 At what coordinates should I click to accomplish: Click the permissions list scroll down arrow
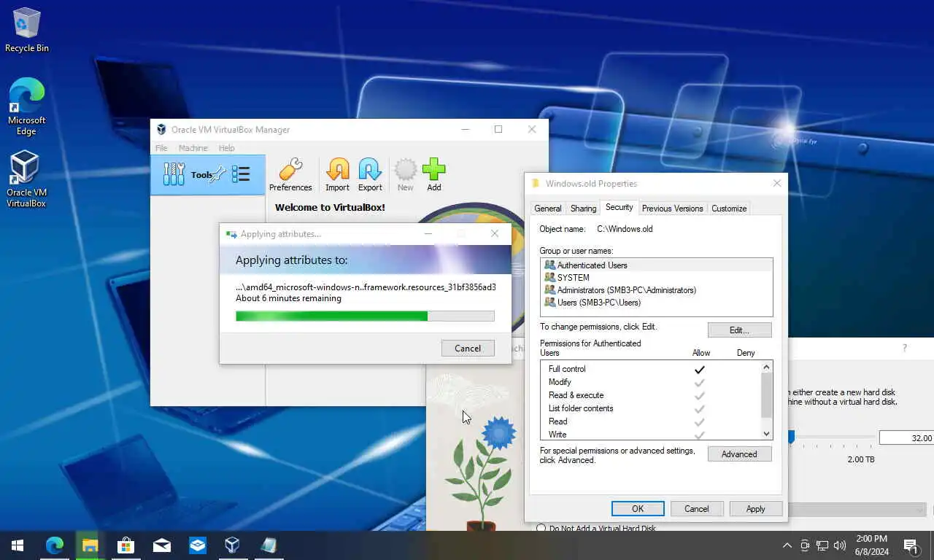pyautogui.click(x=766, y=434)
